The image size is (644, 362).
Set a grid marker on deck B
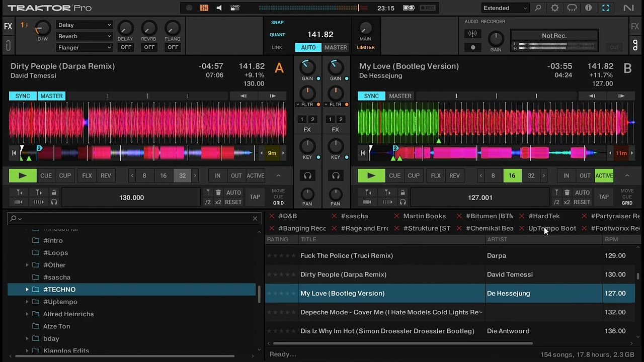[556, 193]
